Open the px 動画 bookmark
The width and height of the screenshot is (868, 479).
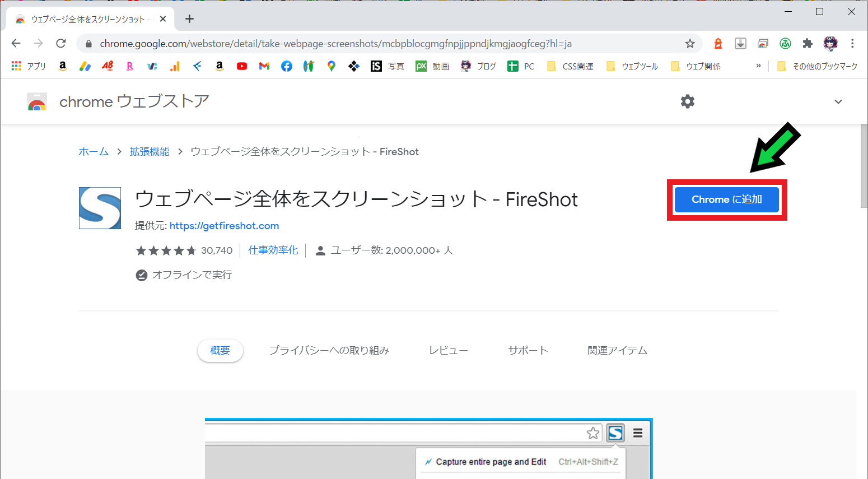coord(432,66)
